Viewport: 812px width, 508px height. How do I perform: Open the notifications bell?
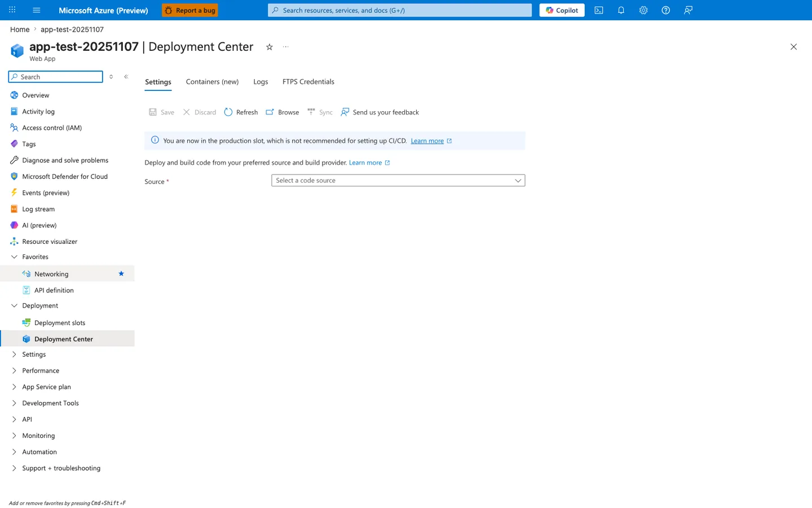tap(621, 10)
